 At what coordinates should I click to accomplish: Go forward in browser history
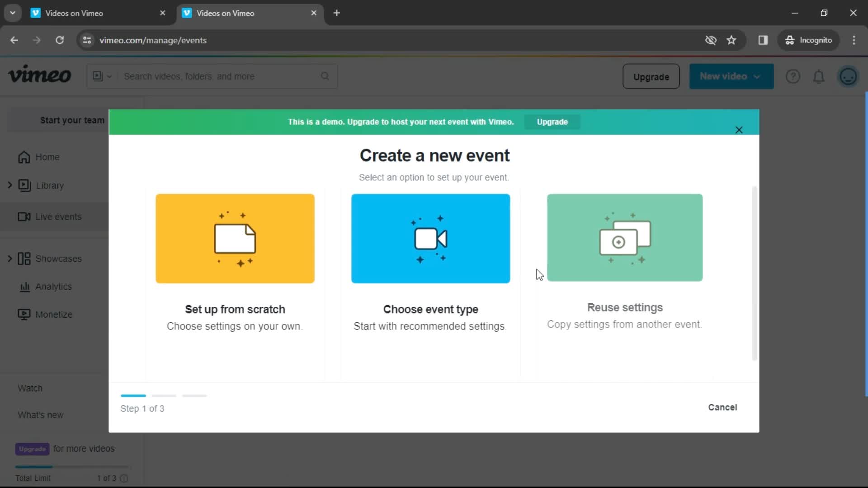(37, 40)
